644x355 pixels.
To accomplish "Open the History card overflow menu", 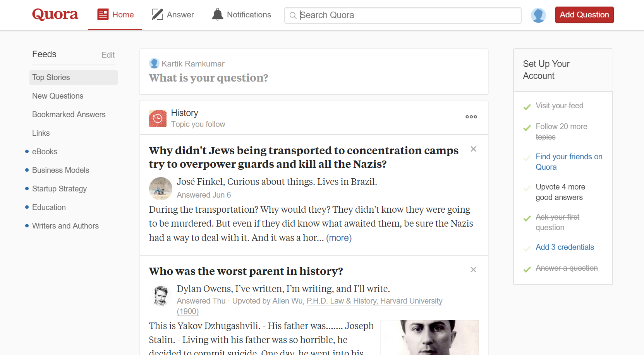I will (x=471, y=117).
